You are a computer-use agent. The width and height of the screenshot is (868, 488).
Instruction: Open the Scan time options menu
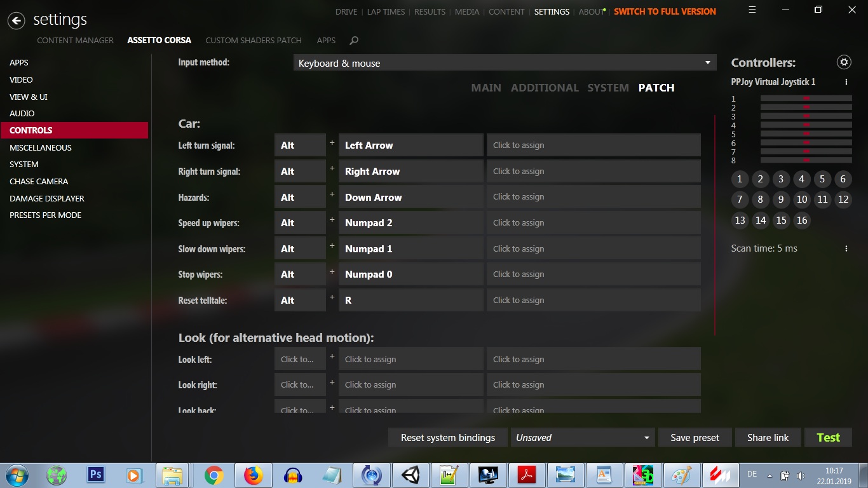pos(846,248)
